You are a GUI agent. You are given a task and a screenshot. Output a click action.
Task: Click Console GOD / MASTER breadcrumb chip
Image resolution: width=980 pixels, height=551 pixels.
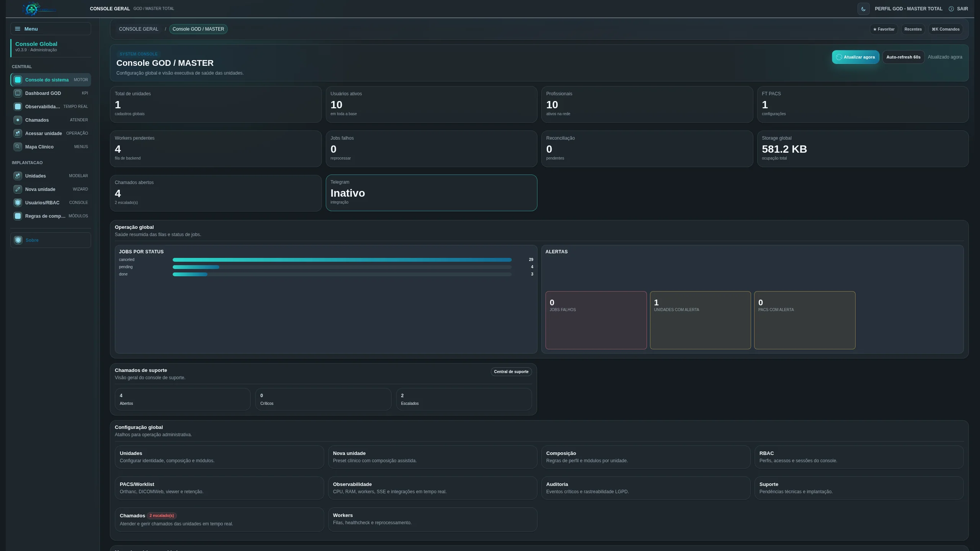198,29
